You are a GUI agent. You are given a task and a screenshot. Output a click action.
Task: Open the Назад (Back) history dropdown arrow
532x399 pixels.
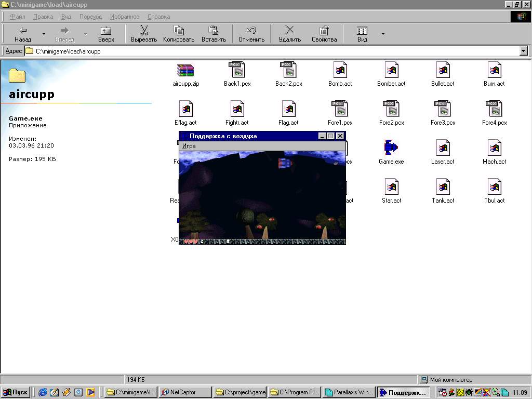pyautogui.click(x=44, y=34)
